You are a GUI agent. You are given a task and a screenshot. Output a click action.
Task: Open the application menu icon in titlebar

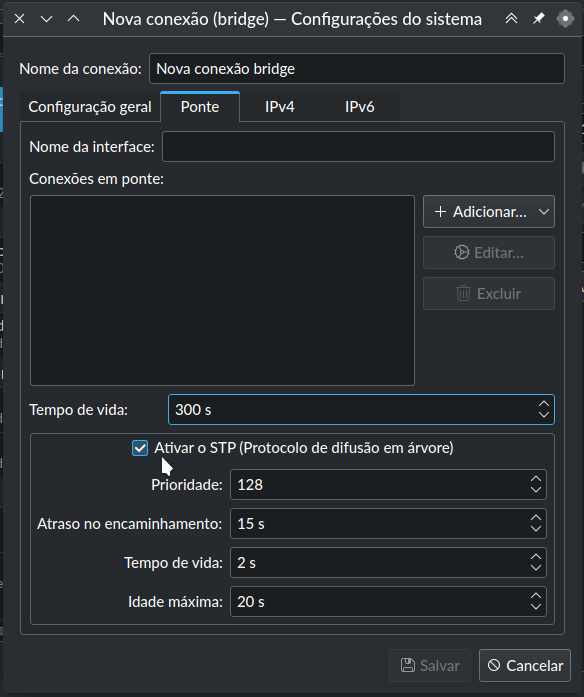pos(565,19)
